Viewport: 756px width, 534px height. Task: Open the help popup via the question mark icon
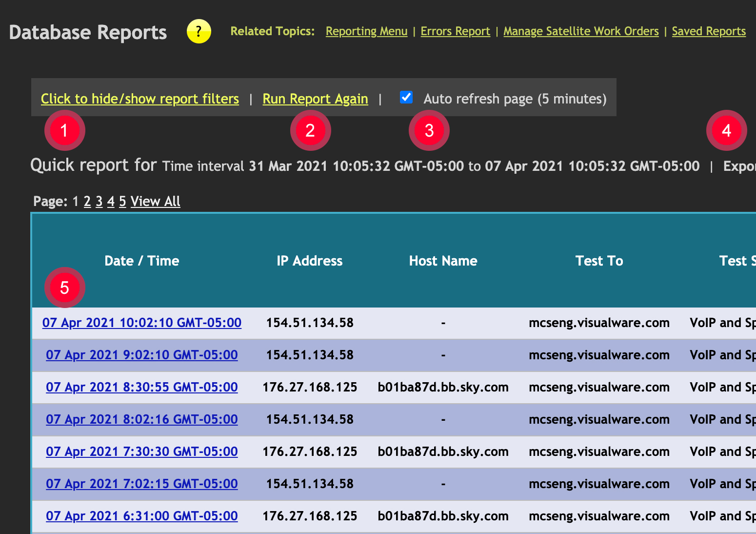coord(199,31)
